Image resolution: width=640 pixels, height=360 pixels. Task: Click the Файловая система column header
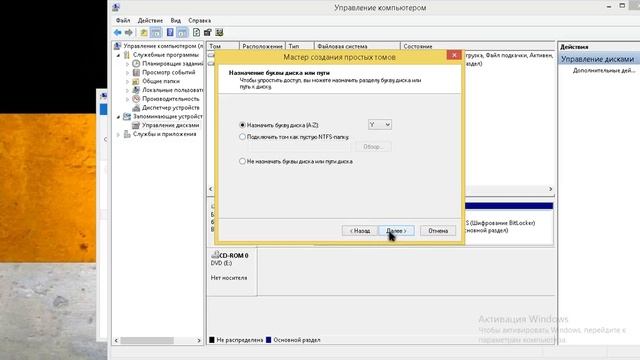[357, 46]
